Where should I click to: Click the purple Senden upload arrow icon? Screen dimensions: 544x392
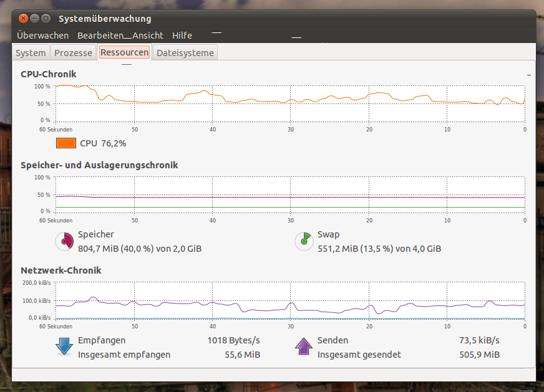[304, 347]
